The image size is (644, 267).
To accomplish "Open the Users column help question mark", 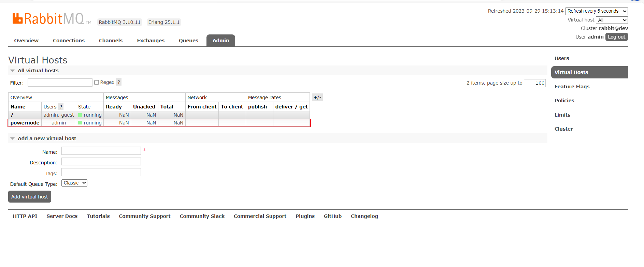I will [x=61, y=107].
